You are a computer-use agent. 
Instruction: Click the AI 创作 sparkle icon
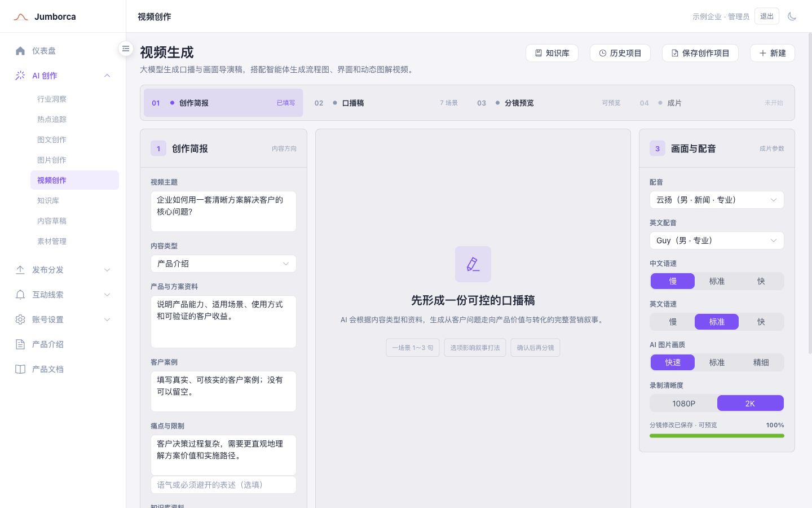[20, 76]
